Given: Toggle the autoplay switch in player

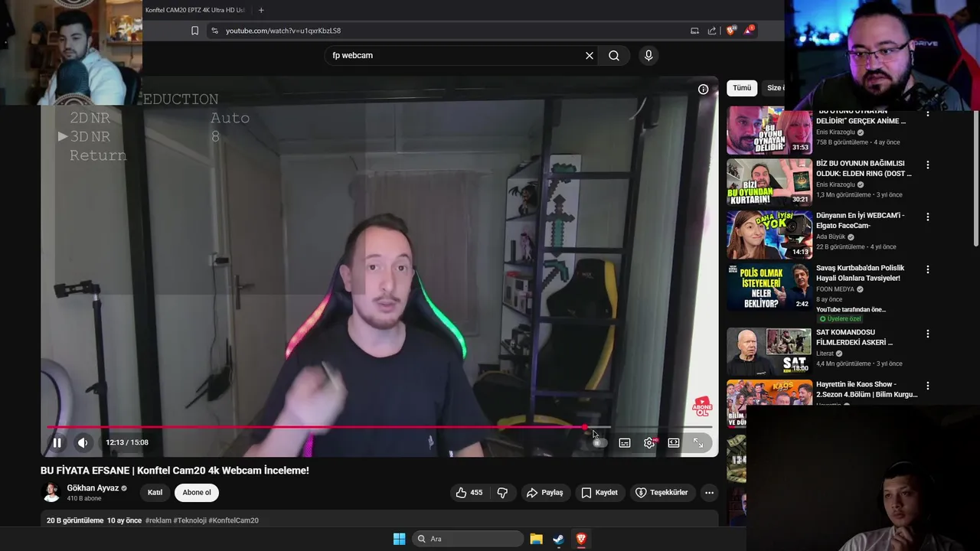Looking at the screenshot, I should pos(599,442).
